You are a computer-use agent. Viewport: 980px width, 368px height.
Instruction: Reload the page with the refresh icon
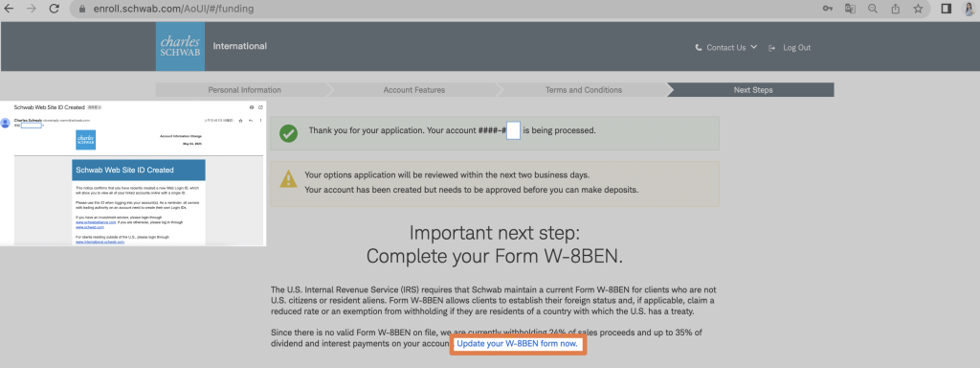(x=55, y=9)
